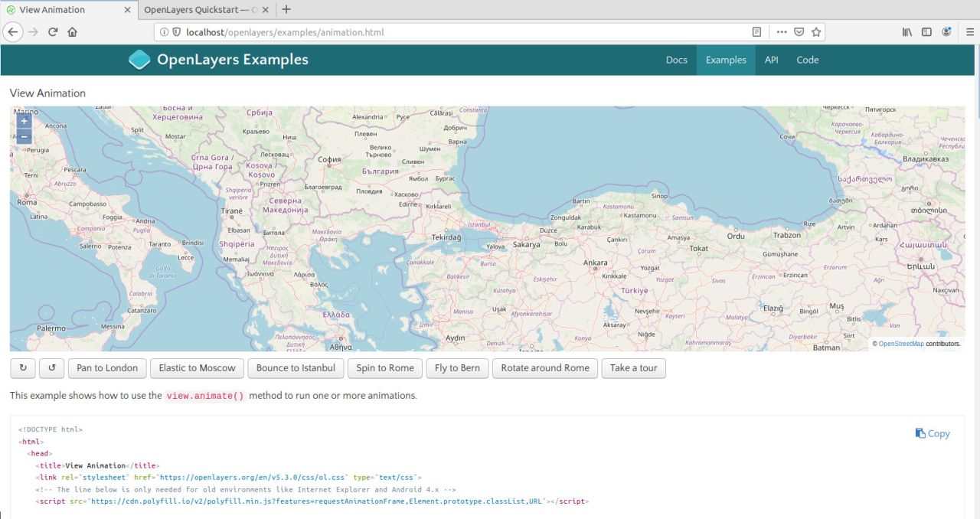Click Take a tour button
The image size is (980, 519).
point(634,368)
